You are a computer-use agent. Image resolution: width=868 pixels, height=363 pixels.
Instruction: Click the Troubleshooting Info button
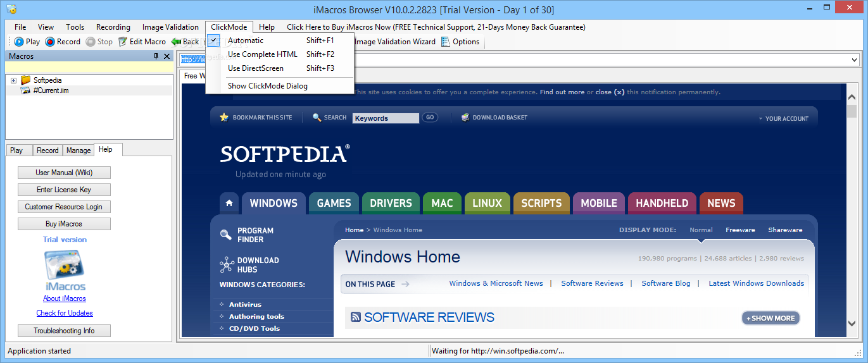tap(64, 331)
